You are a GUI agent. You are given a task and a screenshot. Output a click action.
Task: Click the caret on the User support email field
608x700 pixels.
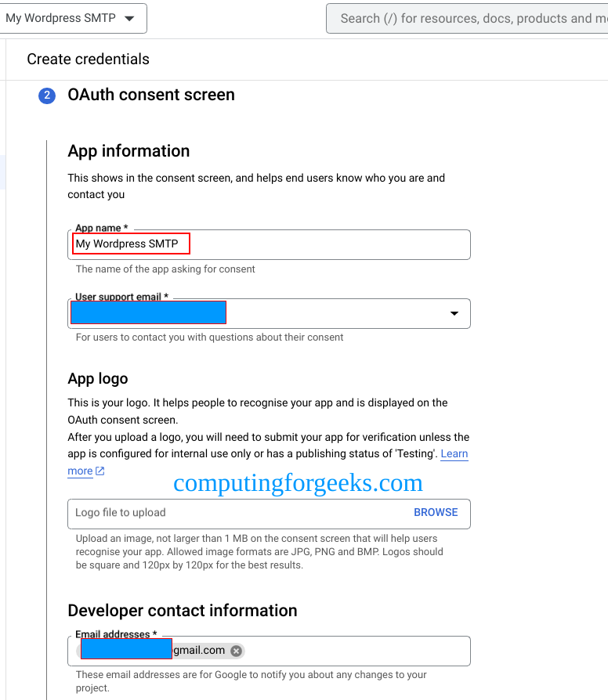[x=454, y=313]
